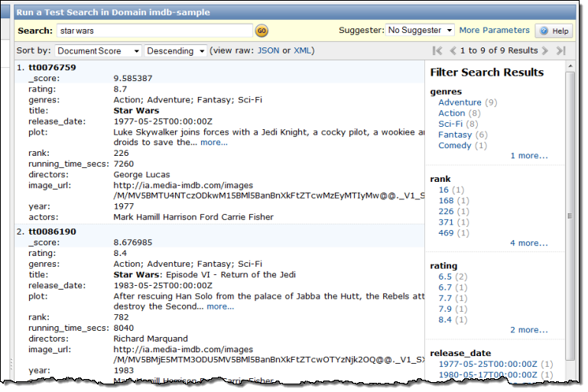Open the Suggester dropdown

(420, 31)
